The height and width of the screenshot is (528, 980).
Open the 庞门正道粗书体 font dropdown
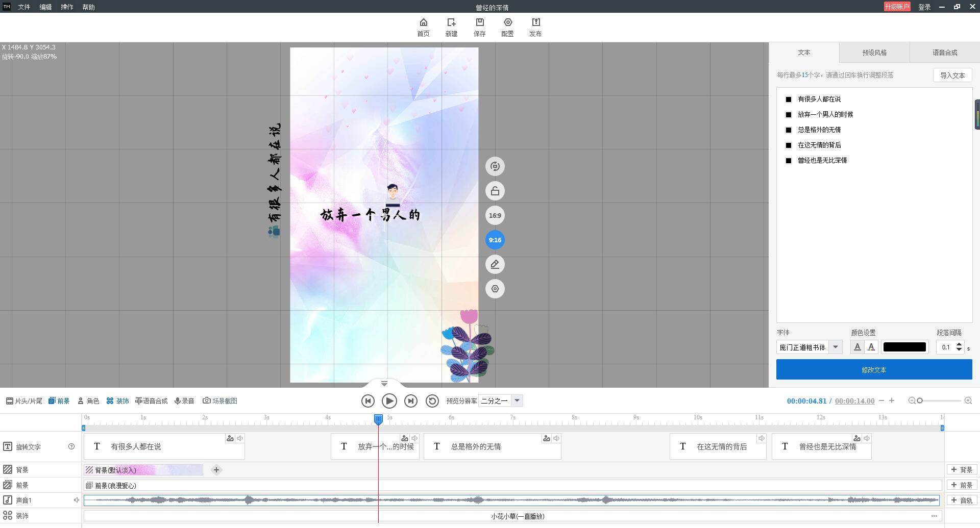835,347
